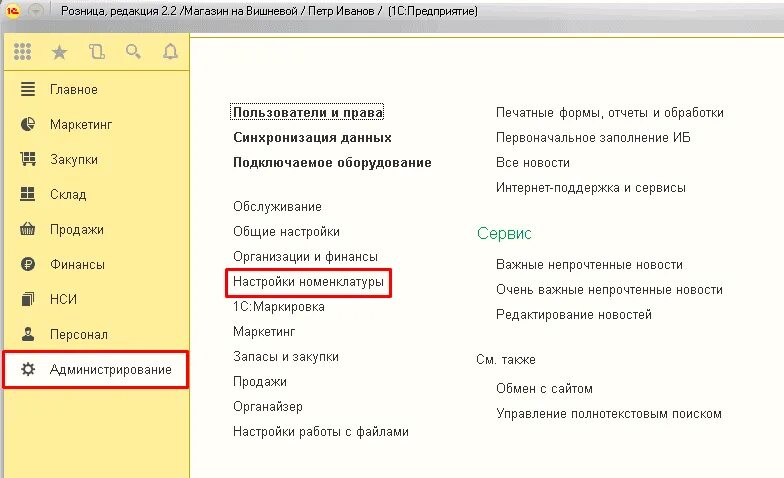This screenshot has height=478, width=784.
Task: Select Администрирование section label
Action: click(110, 370)
